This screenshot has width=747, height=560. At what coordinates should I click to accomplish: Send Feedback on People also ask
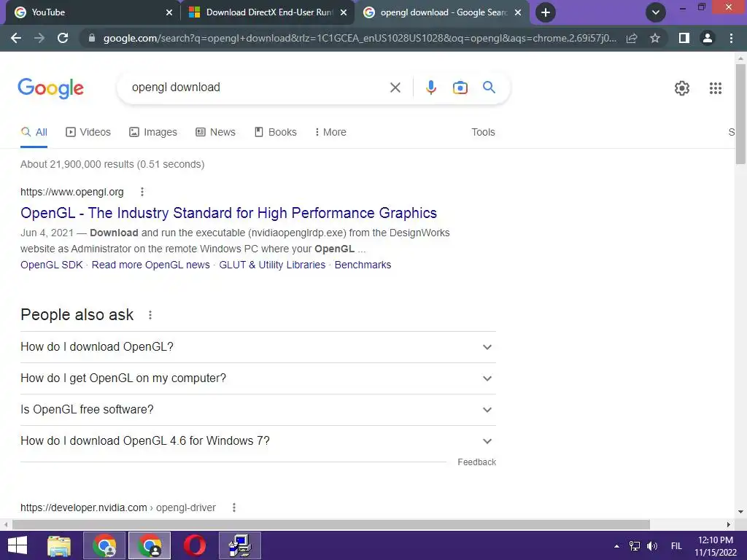pos(476,462)
